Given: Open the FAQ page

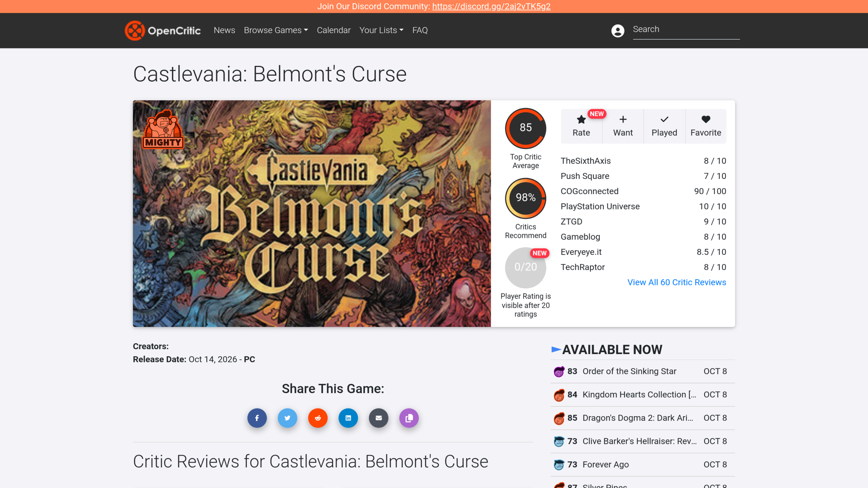Looking at the screenshot, I should tap(420, 30).
